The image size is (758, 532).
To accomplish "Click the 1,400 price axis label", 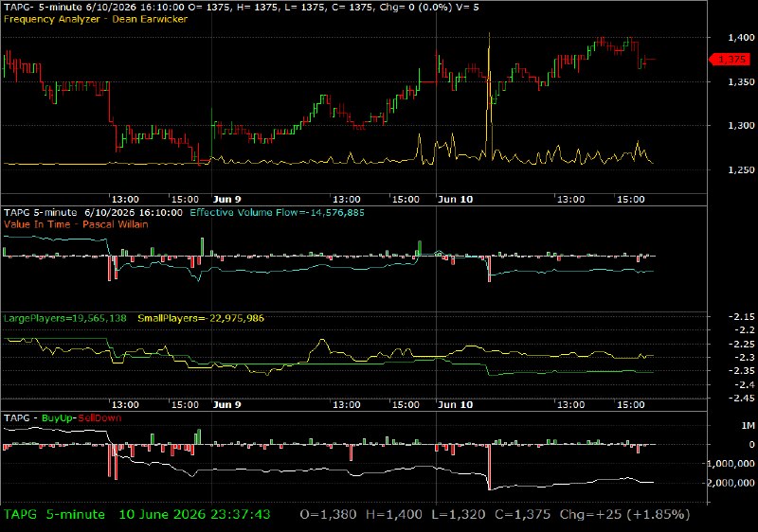I will click(741, 38).
